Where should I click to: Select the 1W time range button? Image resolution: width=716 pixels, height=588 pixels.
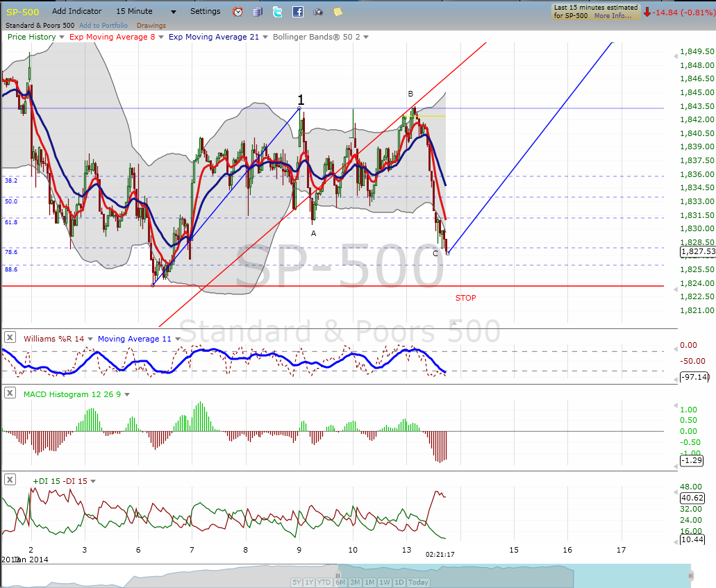(x=385, y=582)
